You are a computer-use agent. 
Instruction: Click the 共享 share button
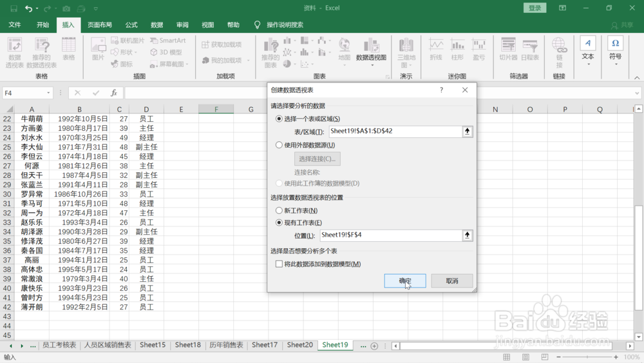(623, 25)
